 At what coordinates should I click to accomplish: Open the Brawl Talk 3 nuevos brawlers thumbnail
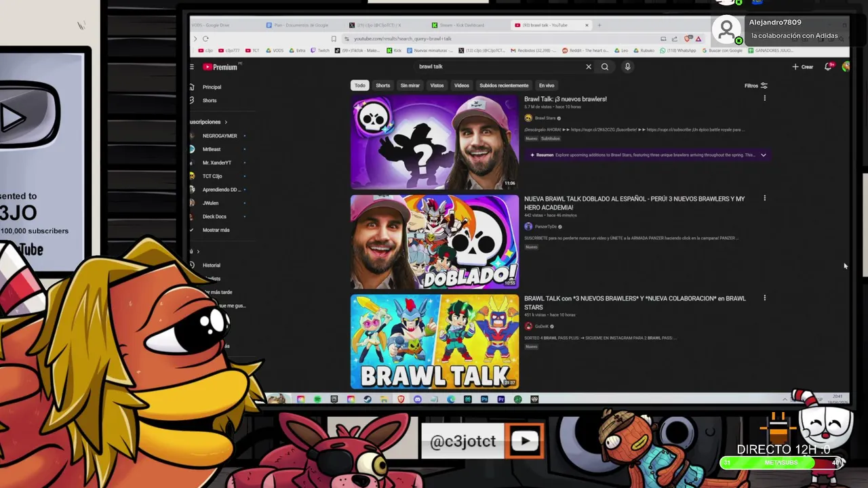(435, 142)
